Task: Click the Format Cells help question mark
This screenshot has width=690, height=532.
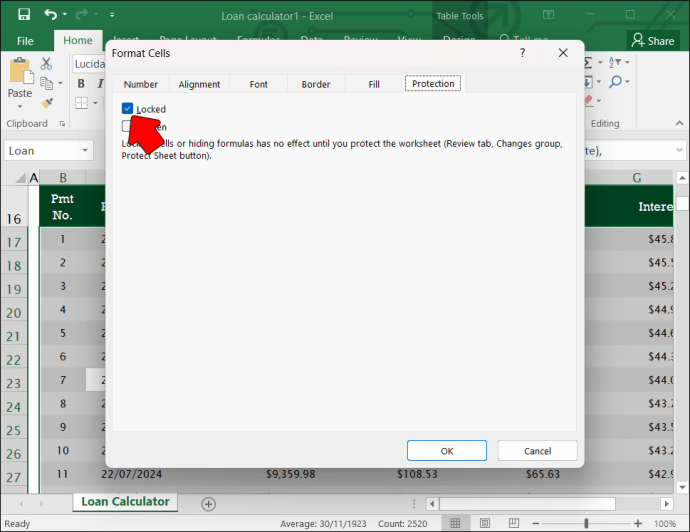Action: [522, 53]
